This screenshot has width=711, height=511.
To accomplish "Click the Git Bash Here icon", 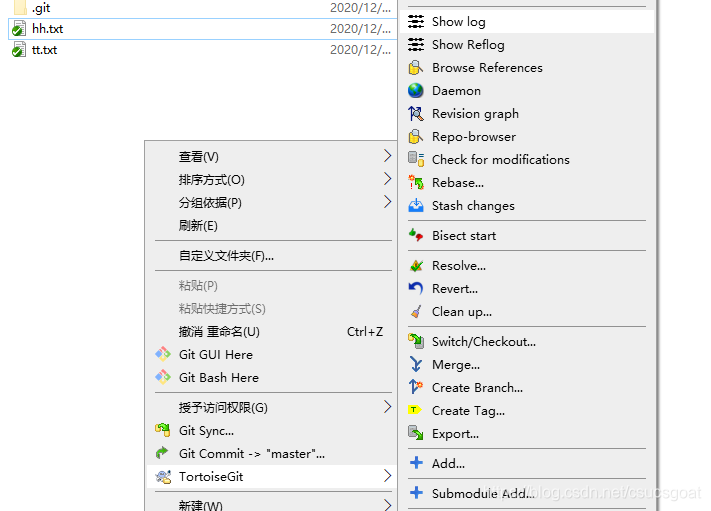I will pyautogui.click(x=163, y=377).
